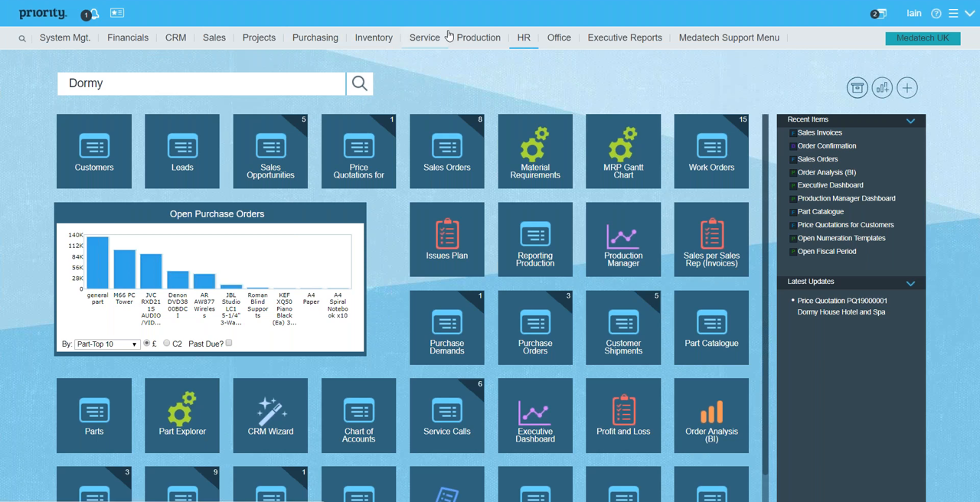
Task: Open the Executive Reports menu
Action: coord(625,37)
